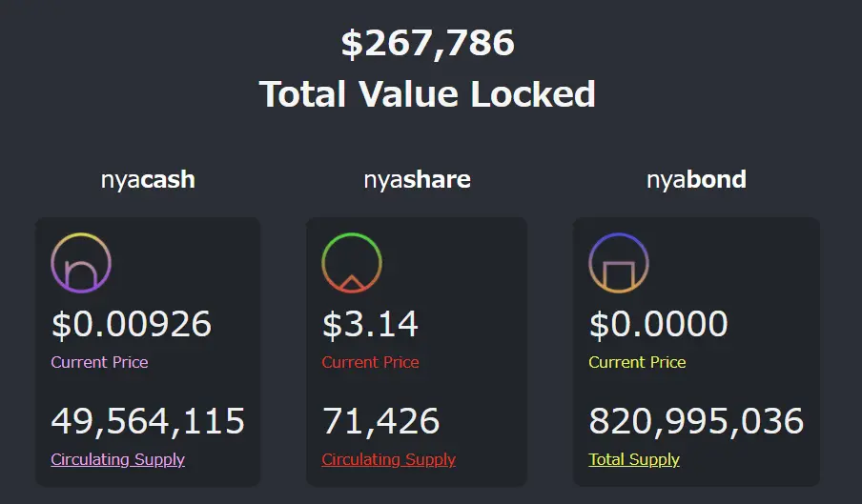Click the nyacash circular token icon
862x504 pixels.
pyautogui.click(x=81, y=263)
